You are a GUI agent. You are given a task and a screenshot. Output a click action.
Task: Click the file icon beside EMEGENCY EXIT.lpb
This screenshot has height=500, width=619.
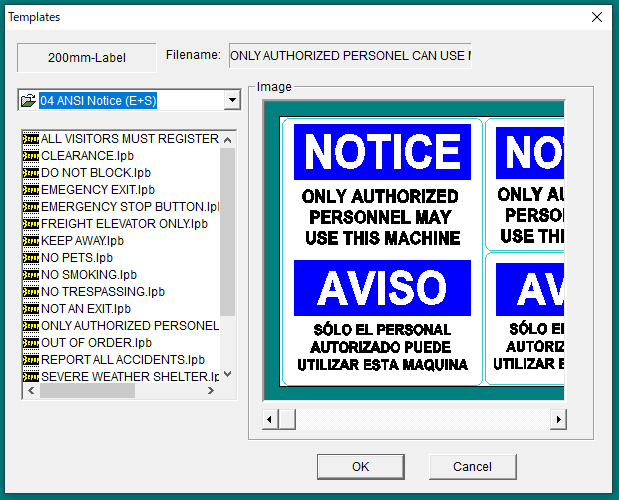click(30, 190)
